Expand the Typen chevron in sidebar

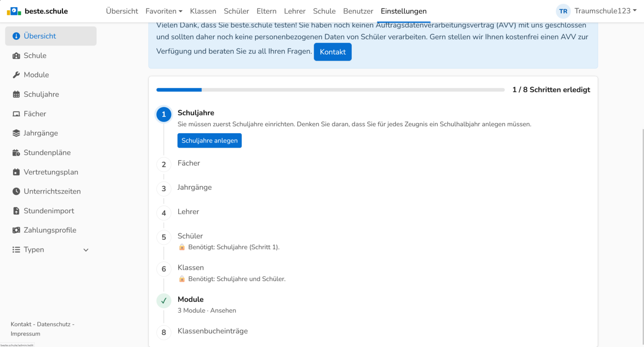coord(86,250)
